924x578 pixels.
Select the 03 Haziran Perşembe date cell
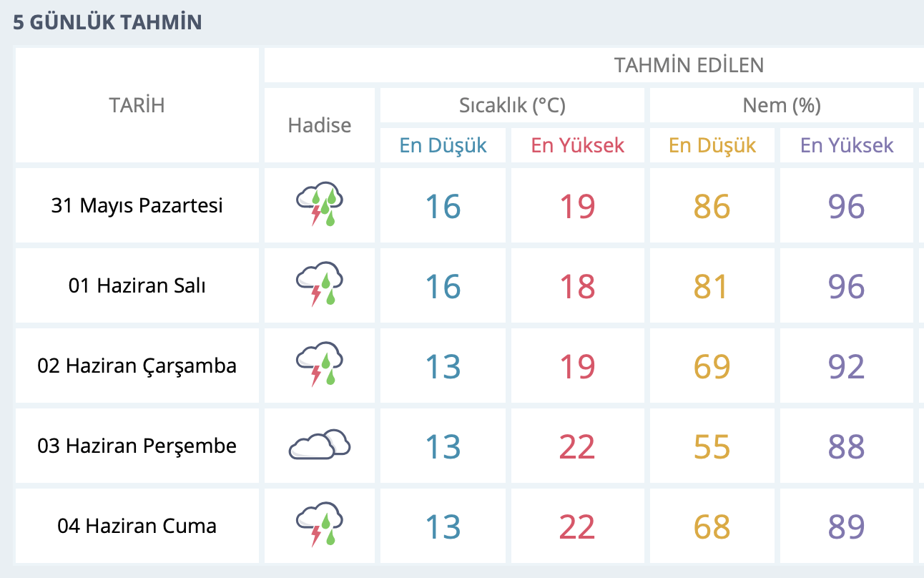137,446
